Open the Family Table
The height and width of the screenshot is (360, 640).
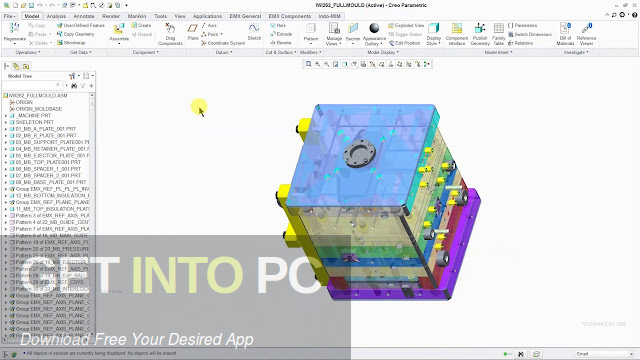tap(498, 33)
